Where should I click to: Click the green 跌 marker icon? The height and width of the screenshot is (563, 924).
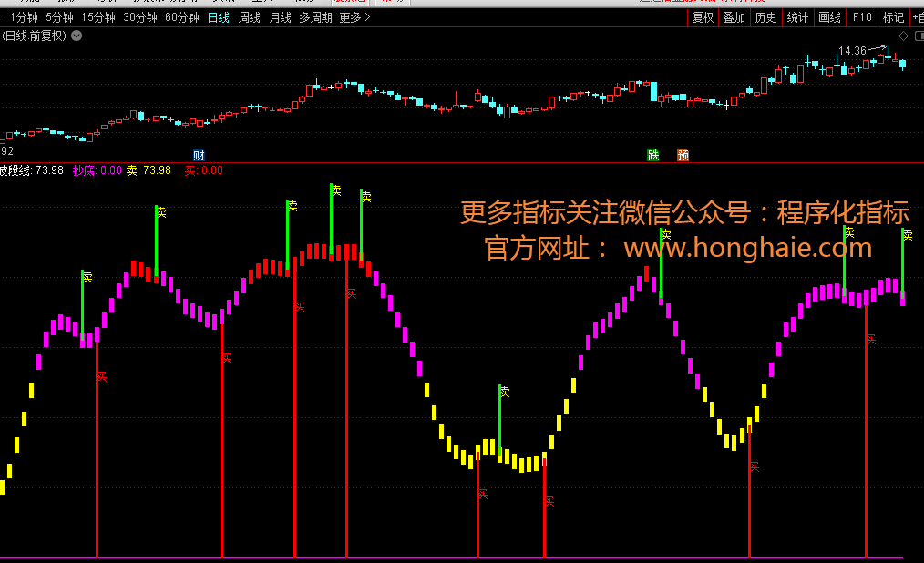click(653, 155)
